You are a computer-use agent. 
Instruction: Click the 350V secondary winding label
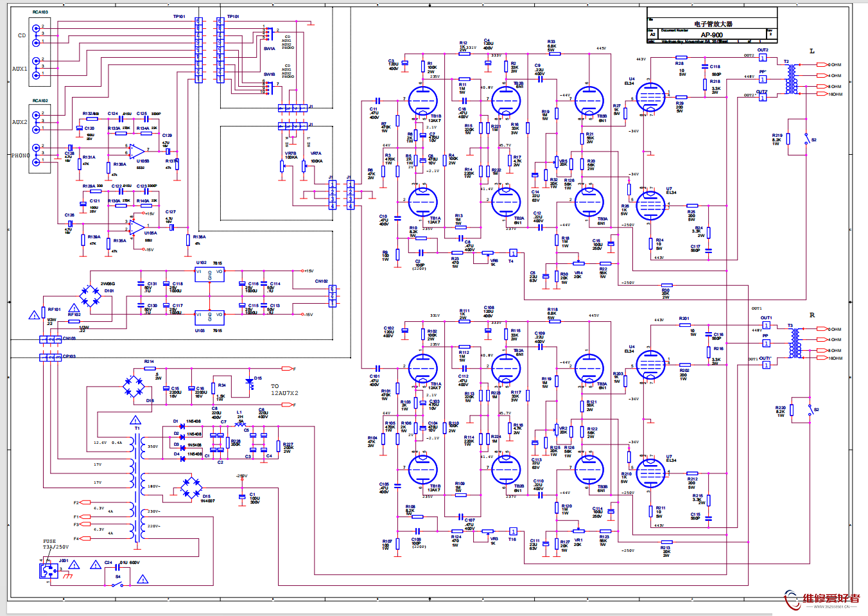[153, 446]
